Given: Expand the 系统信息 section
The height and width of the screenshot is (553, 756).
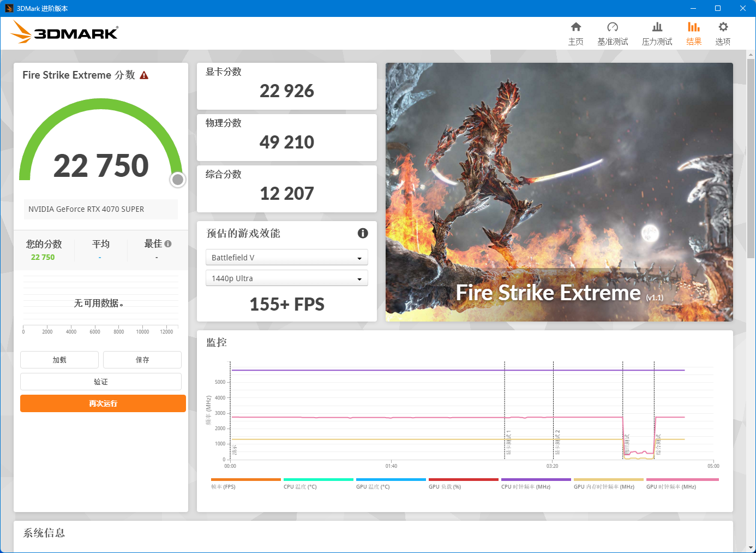Looking at the screenshot, I should 43,533.
